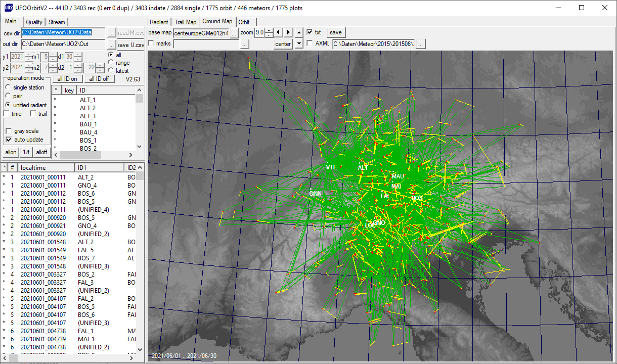Pan the ground map up with arrow button
This screenshot has width=617, height=364.
pos(299,32)
